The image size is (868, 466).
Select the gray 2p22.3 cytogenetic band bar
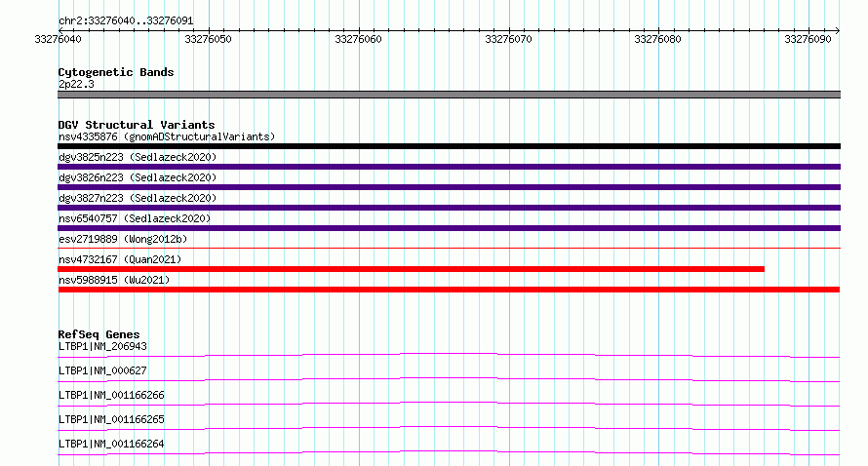[449, 95]
